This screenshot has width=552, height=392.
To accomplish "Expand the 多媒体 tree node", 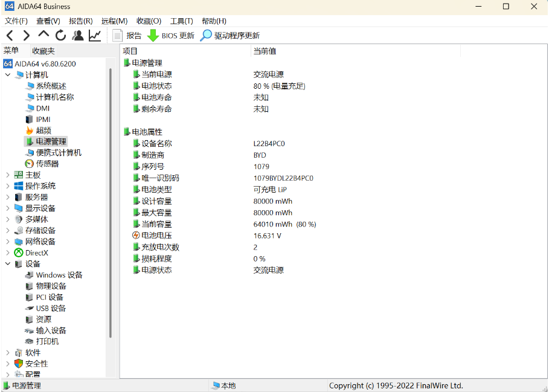I will (x=8, y=219).
